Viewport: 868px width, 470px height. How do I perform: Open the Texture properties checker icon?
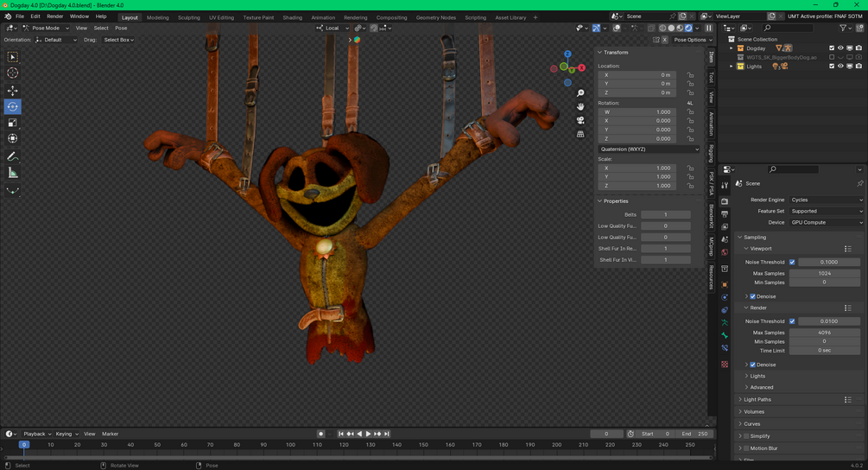pyautogui.click(x=725, y=365)
